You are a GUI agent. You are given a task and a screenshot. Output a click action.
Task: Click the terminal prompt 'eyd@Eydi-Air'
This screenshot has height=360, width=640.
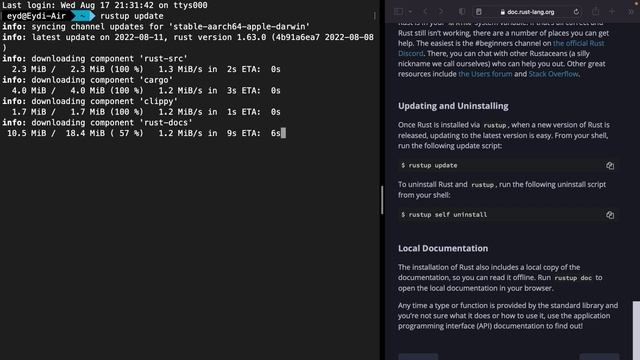pos(36,16)
